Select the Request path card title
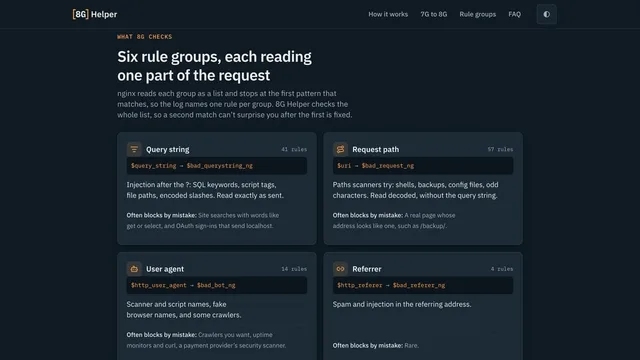 [x=376, y=149]
